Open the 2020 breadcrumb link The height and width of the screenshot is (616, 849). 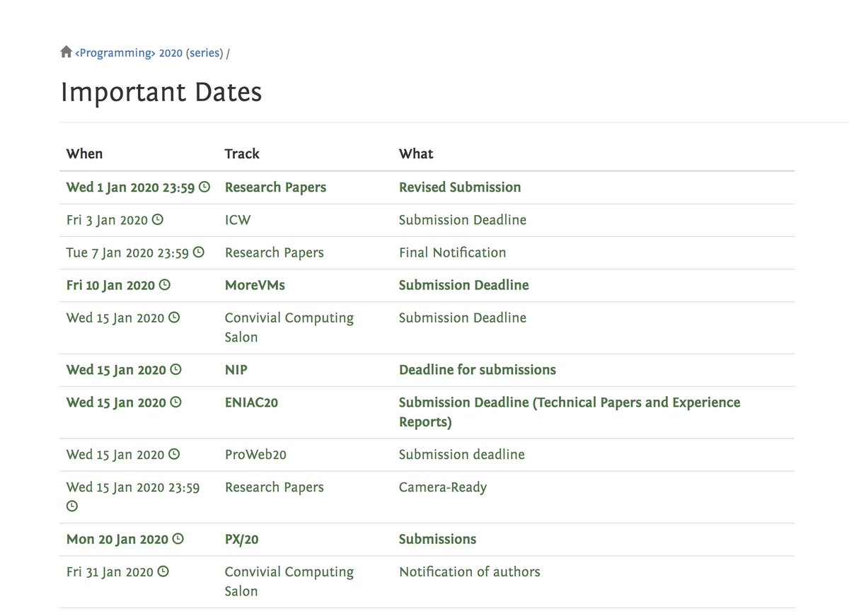(171, 53)
